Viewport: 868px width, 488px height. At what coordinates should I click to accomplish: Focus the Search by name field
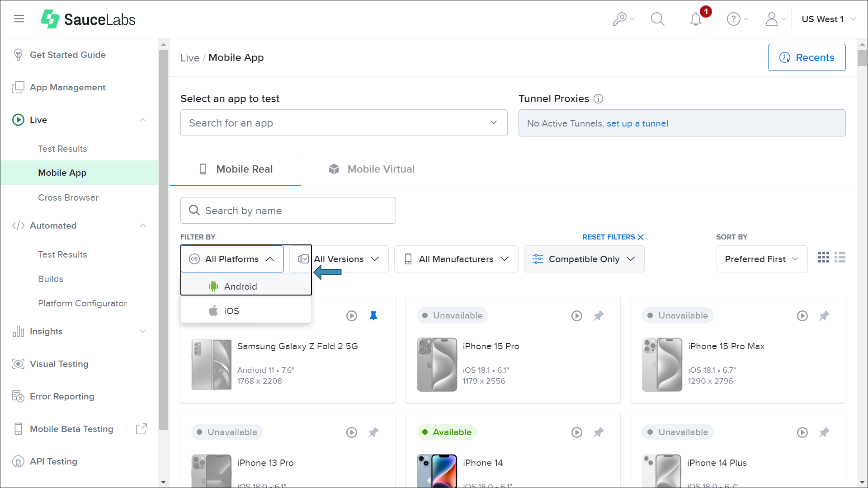[x=288, y=210]
